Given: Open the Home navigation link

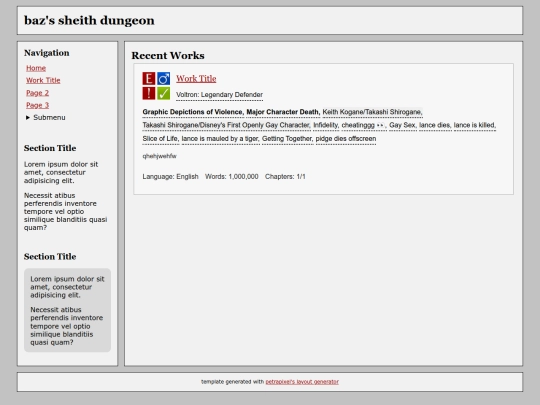Looking at the screenshot, I should click(x=36, y=68).
